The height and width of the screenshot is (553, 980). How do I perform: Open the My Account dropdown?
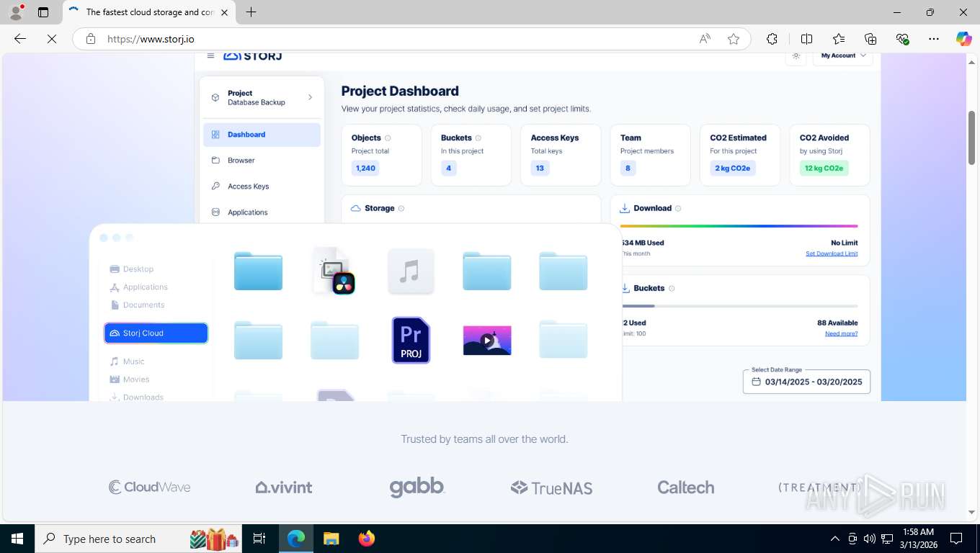(843, 56)
